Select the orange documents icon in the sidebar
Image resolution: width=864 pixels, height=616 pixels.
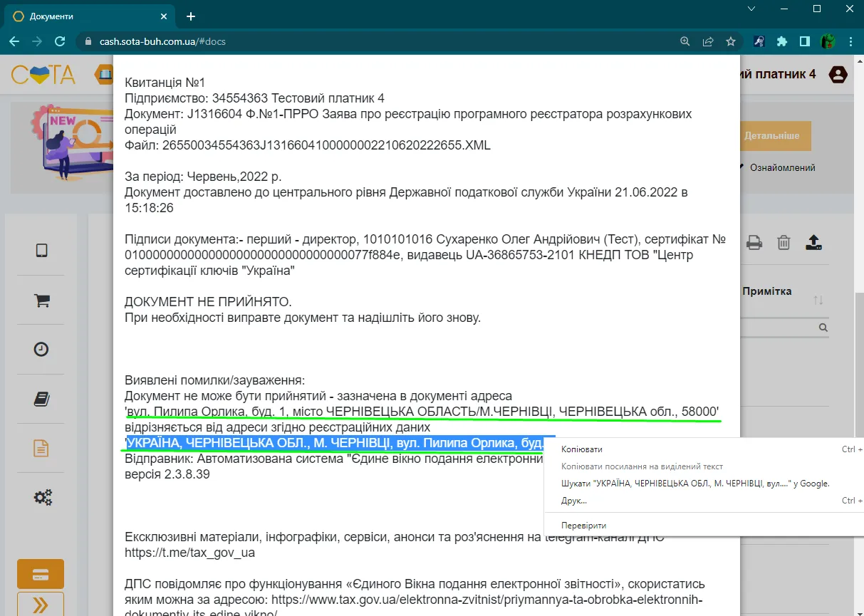coord(41,448)
